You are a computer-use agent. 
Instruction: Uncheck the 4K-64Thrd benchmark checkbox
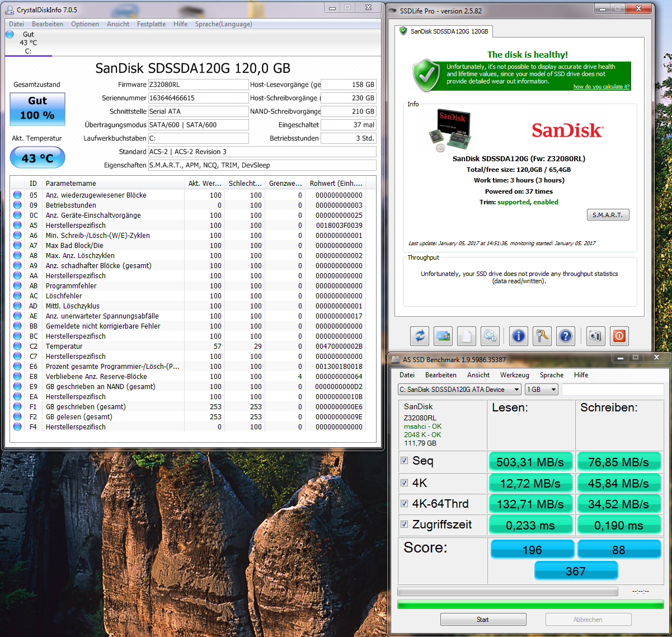pyautogui.click(x=405, y=503)
